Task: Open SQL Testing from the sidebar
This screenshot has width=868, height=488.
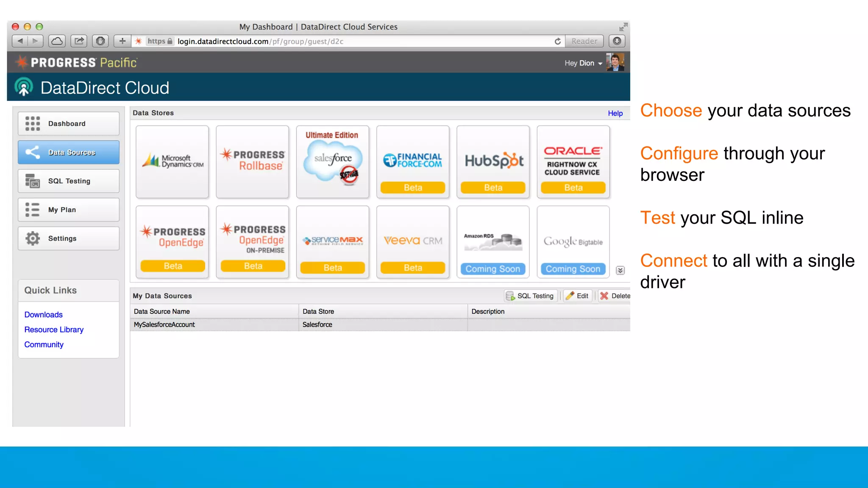Action: pos(68,181)
